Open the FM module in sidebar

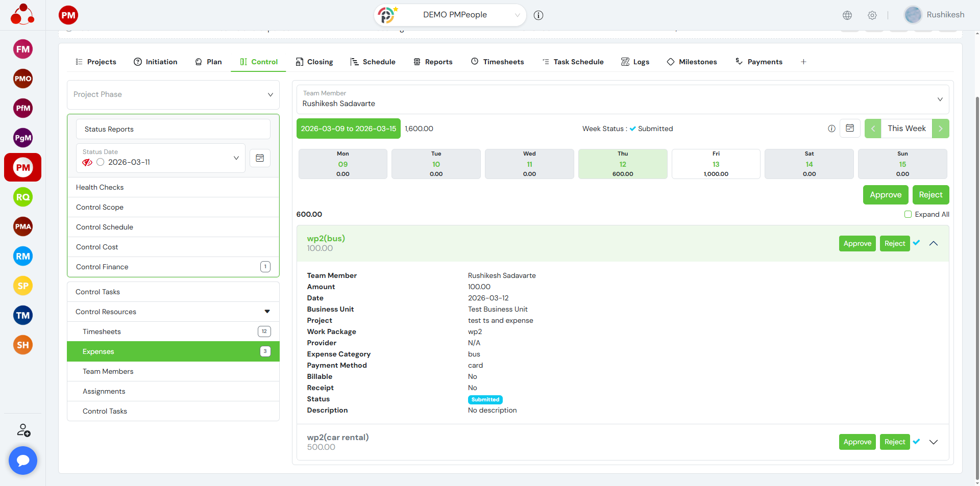pyautogui.click(x=23, y=49)
